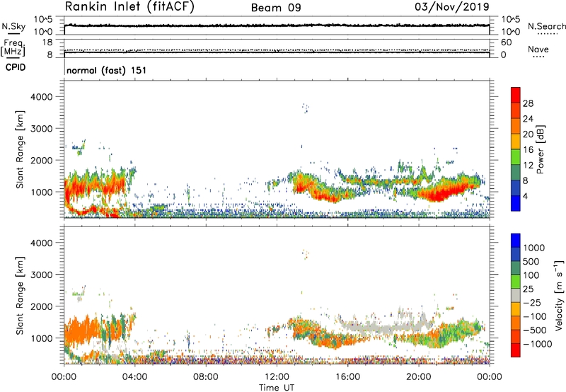Screen dimensions: 566x392
Task: Click the '16' tick on the power scale
Action: click(528, 150)
